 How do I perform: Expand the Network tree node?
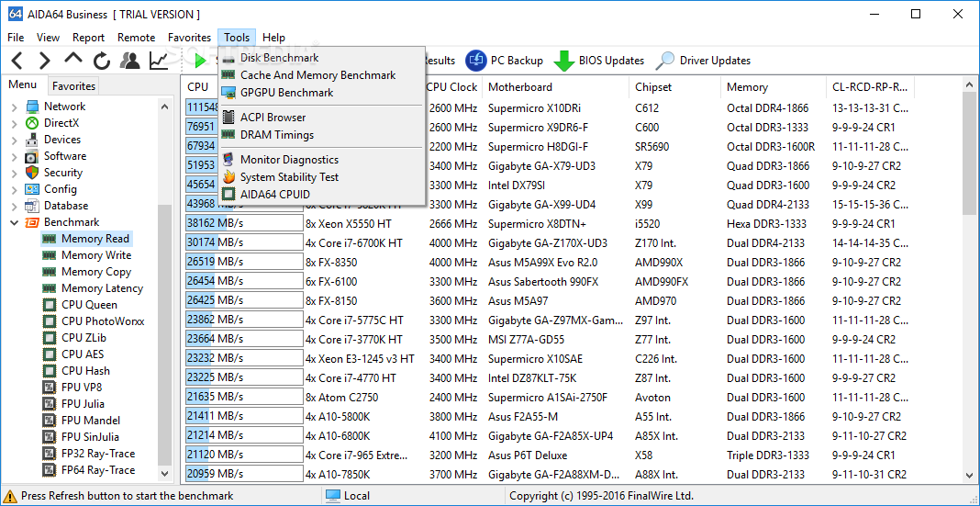click(x=14, y=107)
